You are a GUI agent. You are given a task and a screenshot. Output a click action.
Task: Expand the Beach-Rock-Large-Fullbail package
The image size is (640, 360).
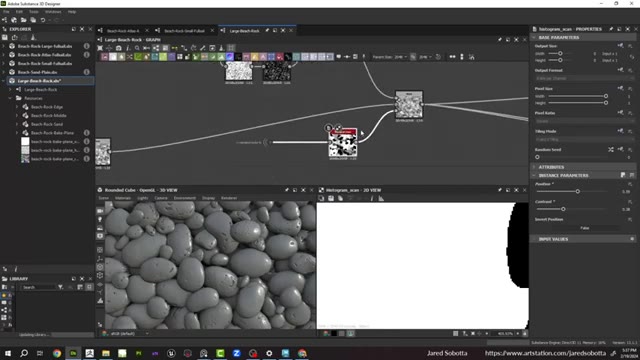(4, 46)
